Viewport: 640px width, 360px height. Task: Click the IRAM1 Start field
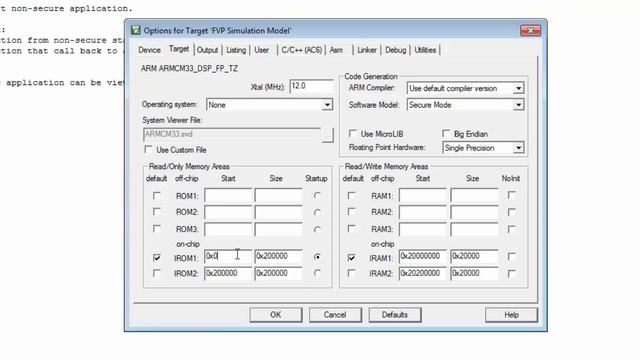(423, 256)
